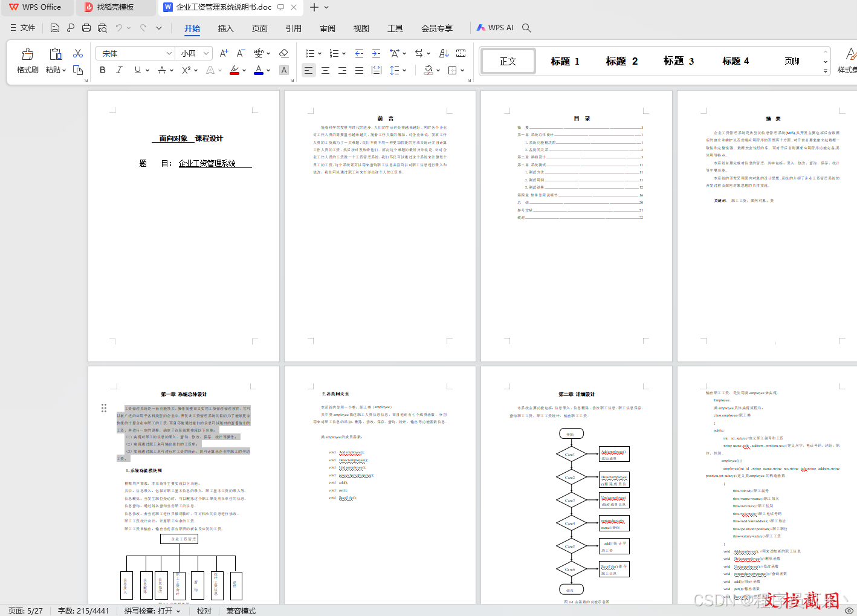Expand the underline style arrow

point(147,70)
